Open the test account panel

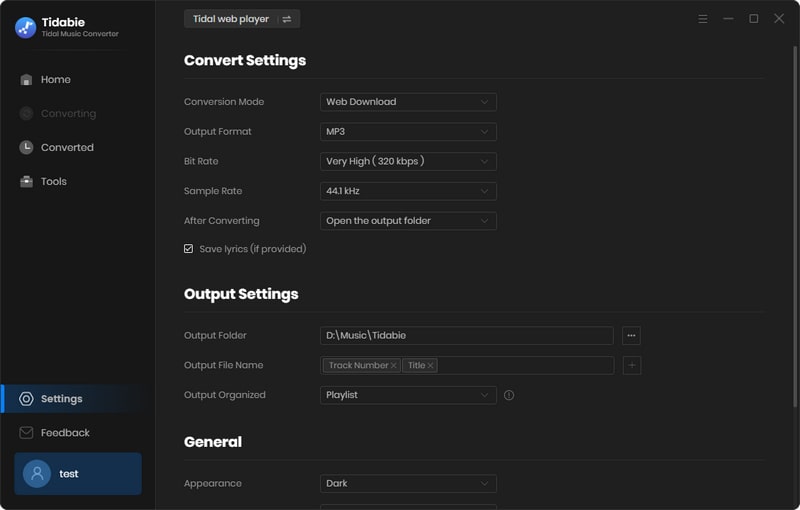click(x=78, y=474)
